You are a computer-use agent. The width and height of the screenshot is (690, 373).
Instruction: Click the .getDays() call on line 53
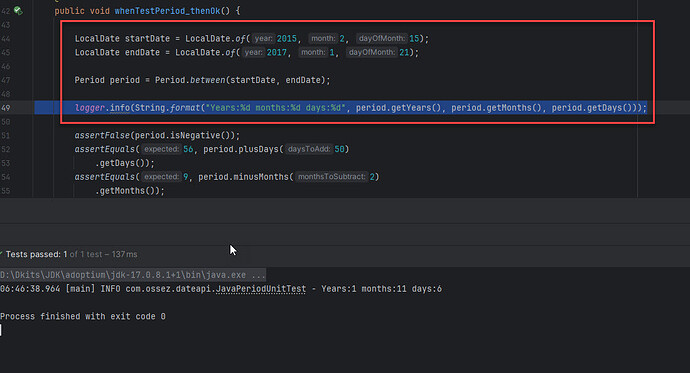click(x=125, y=163)
